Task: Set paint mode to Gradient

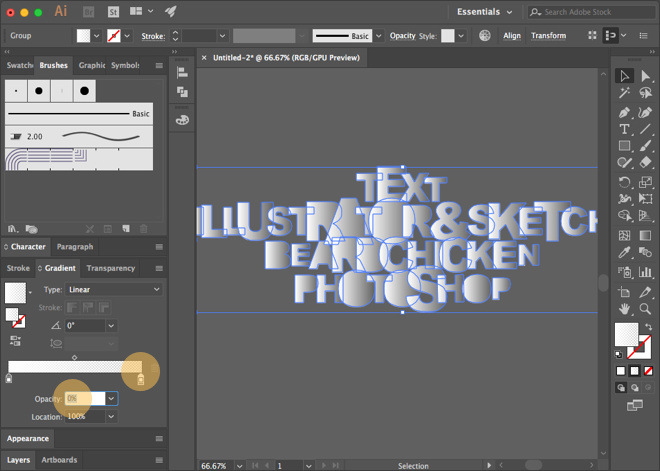Action: coord(634,371)
